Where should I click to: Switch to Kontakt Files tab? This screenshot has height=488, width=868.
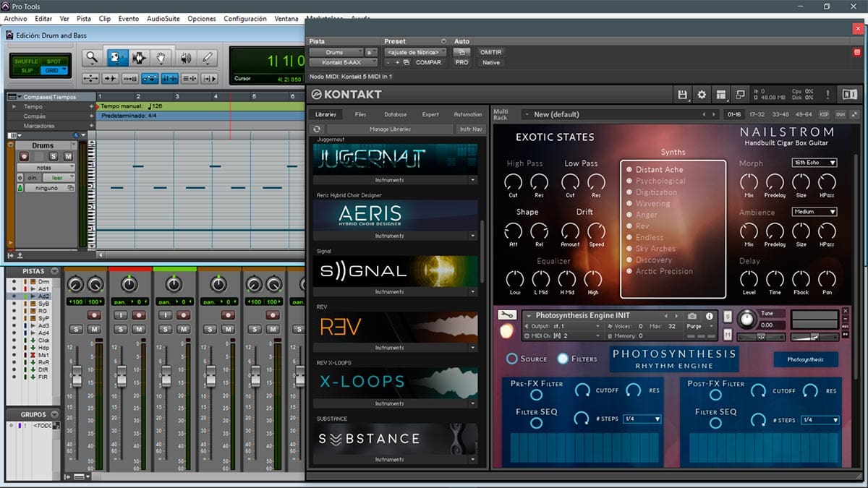tap(360, 114)
